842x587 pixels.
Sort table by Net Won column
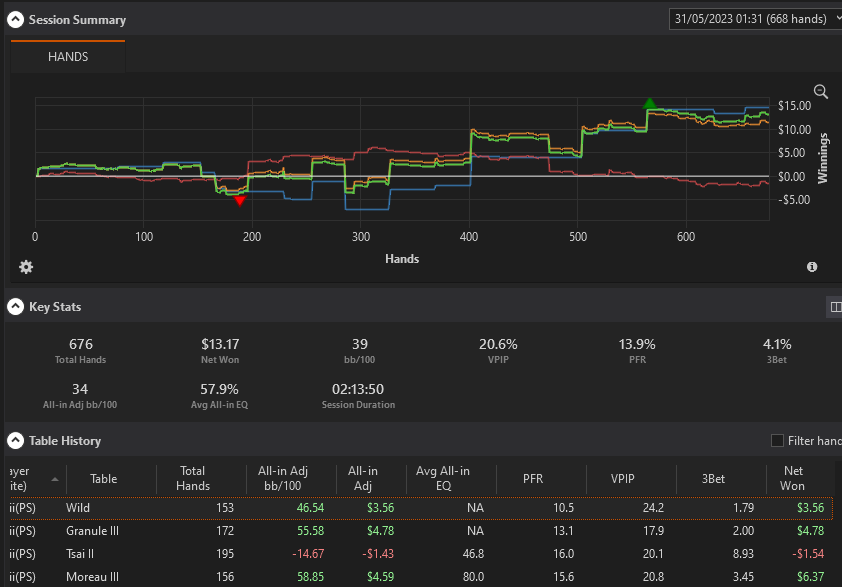pyautogui.click(x=793, y=478)
